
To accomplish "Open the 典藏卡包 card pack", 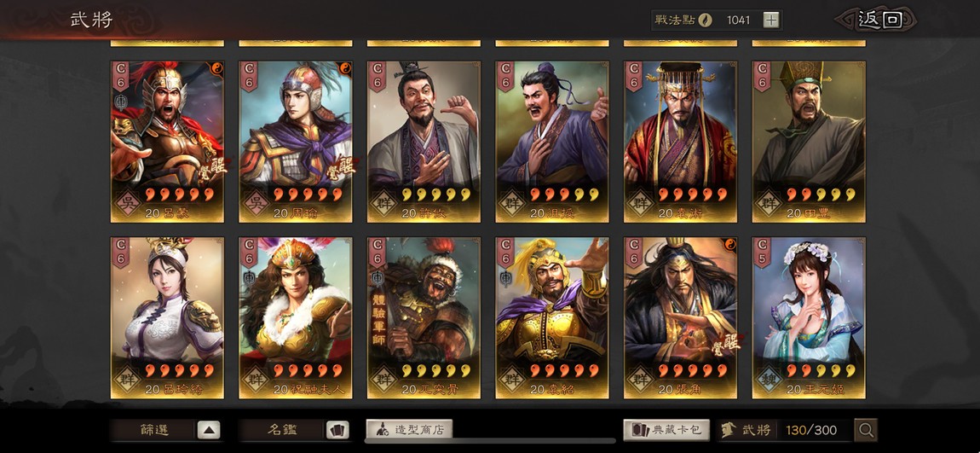I will [666, 430].
